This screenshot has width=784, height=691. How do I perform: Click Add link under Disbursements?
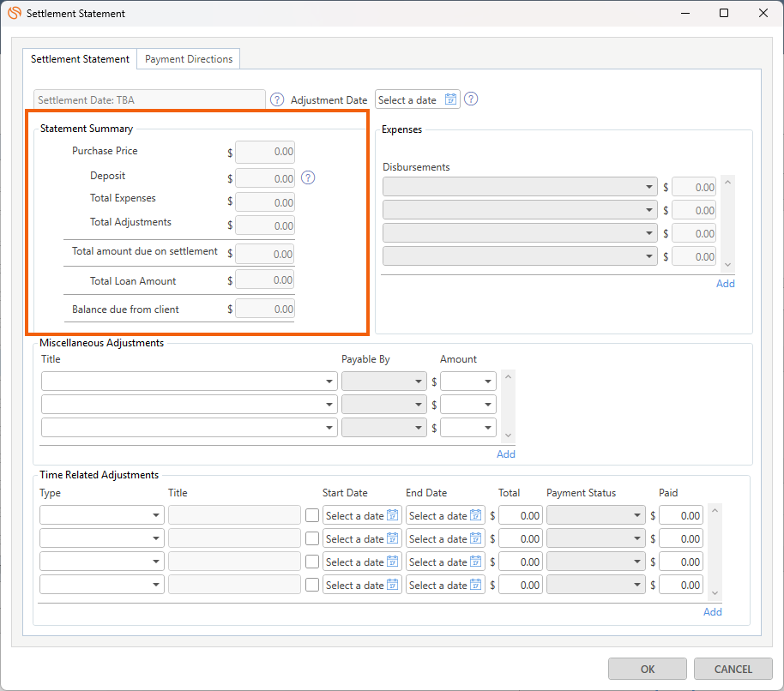point(726,284)
